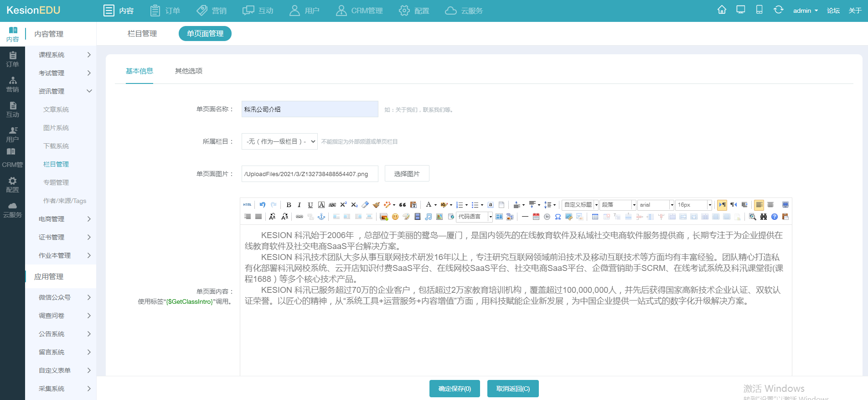Image resolution: width=868 pixels, height=400 pixels.
Task: Open the paragraph format 段落 dropdown
Action: (x=618, y=205)
